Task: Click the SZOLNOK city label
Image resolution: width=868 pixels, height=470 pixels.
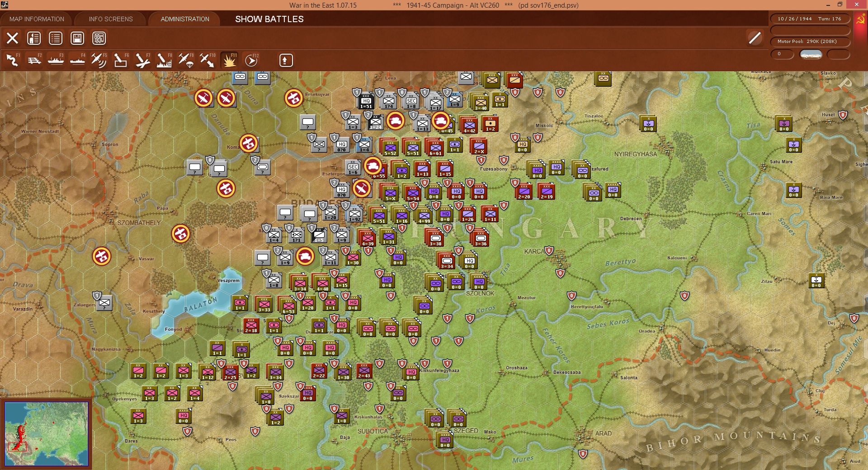Action: [x=480, y=293]
